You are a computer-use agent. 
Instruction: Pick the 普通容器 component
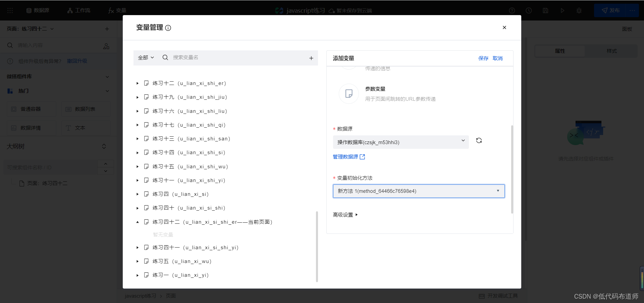pyautogui.click(x=32, y=109)
